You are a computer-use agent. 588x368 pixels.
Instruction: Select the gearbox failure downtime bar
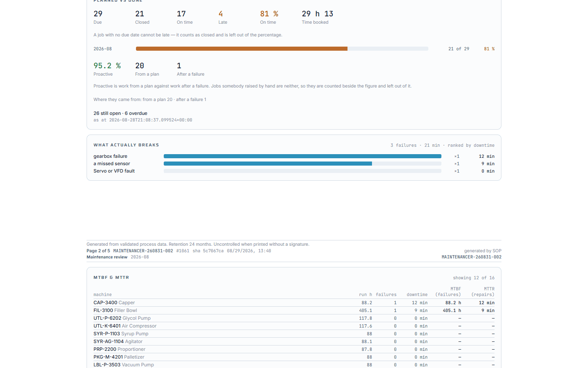(303, 156)
